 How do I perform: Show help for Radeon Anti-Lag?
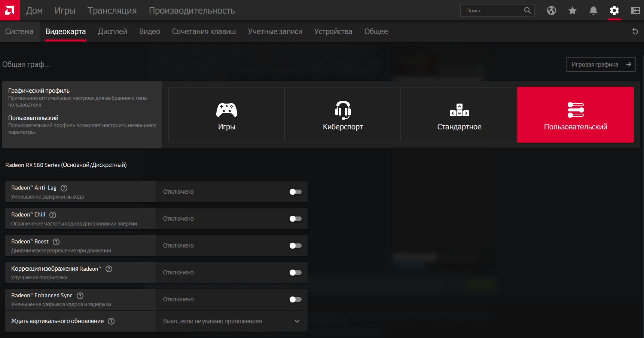[x=64, y=188]
